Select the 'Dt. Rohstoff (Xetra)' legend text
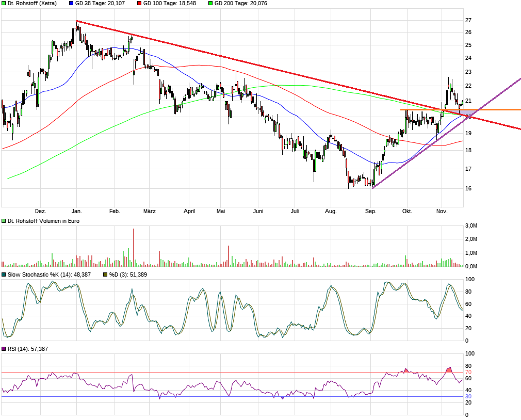521x420 pixels. [32, 3]
